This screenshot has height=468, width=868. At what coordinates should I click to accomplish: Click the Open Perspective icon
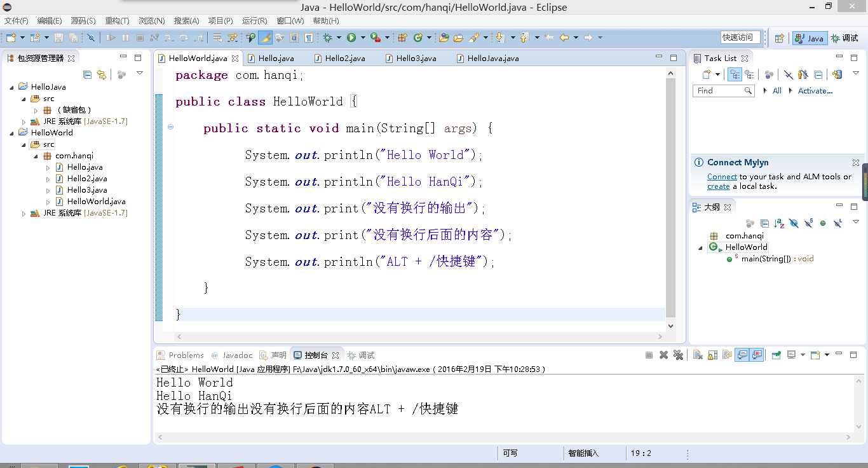(x=780, y=38)
